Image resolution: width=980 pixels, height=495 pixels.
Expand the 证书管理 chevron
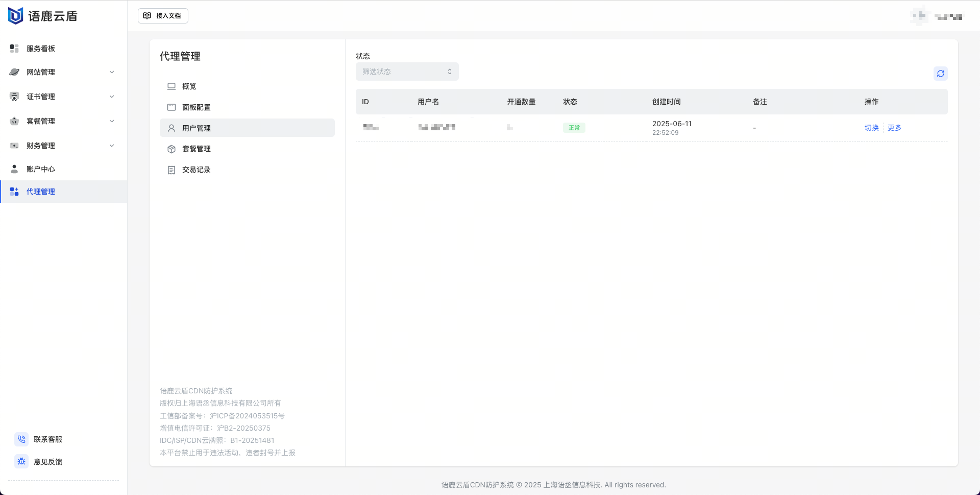click(x=112, y=97)
